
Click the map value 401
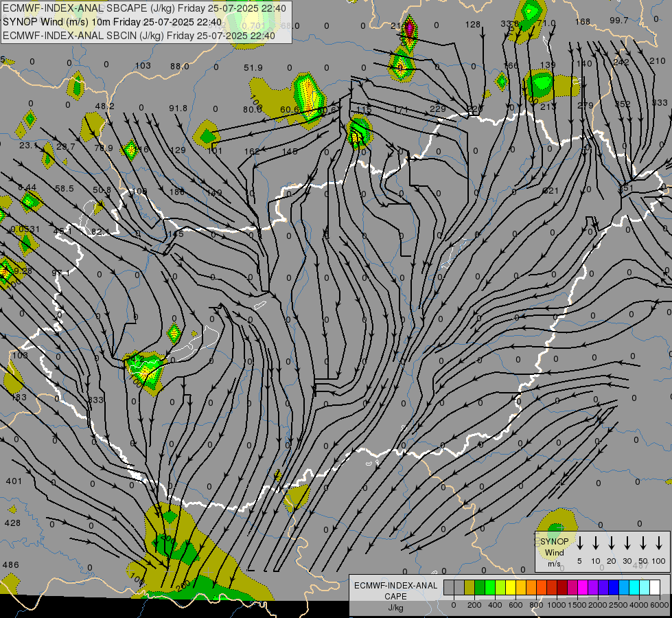click(14, 481)
